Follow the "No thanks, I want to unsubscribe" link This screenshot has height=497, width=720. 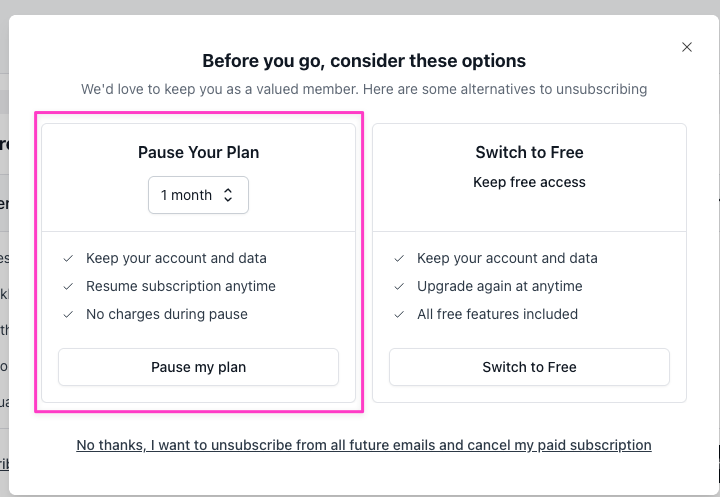point(364,445)
